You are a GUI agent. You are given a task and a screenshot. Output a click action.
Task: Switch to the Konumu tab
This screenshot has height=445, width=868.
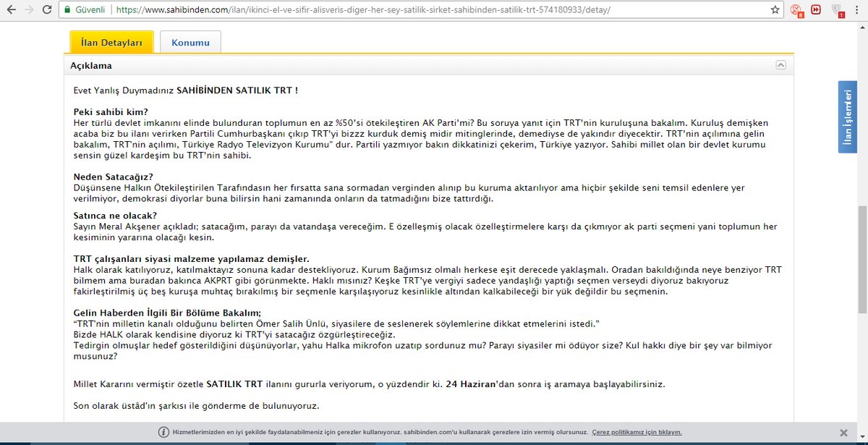[190, 43]
